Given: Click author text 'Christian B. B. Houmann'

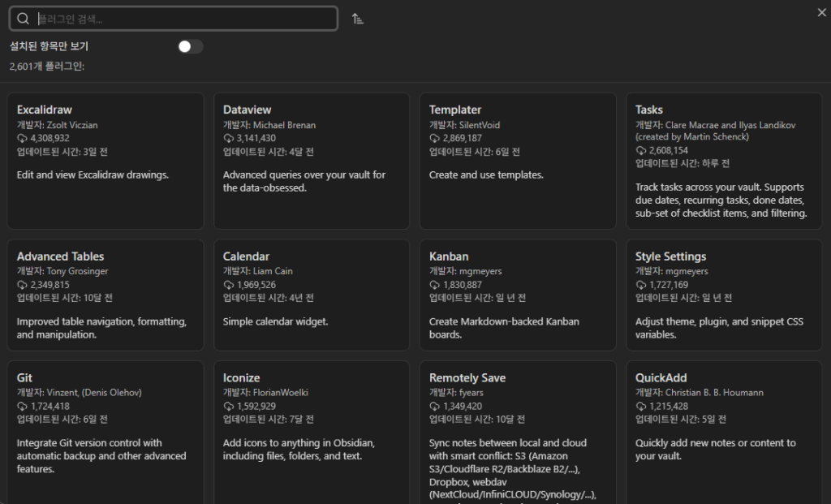Looking at the screenshot, I should 714,393.
